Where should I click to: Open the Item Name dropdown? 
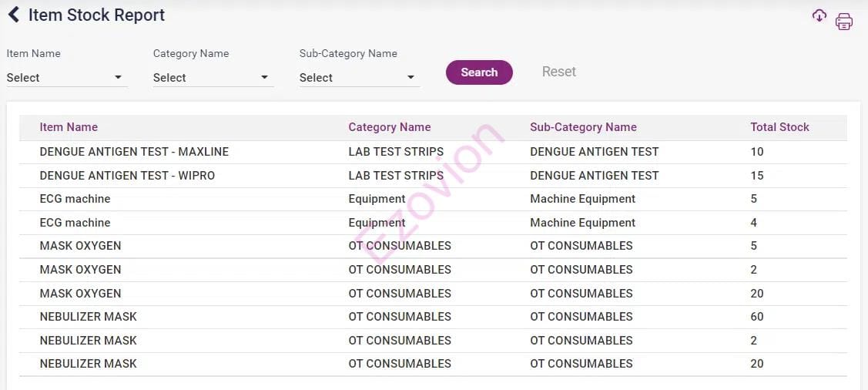pos(66,78)
